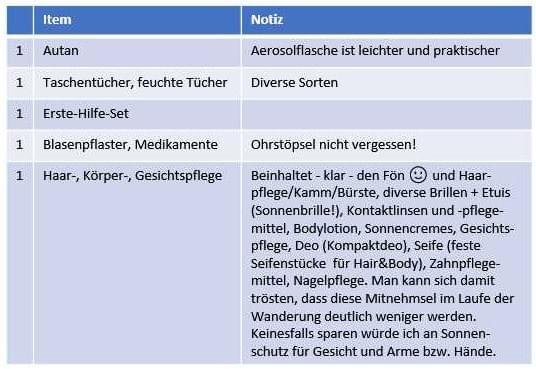
Task: Click the Aerosolflasche note text
Action: tap(375, 51)
